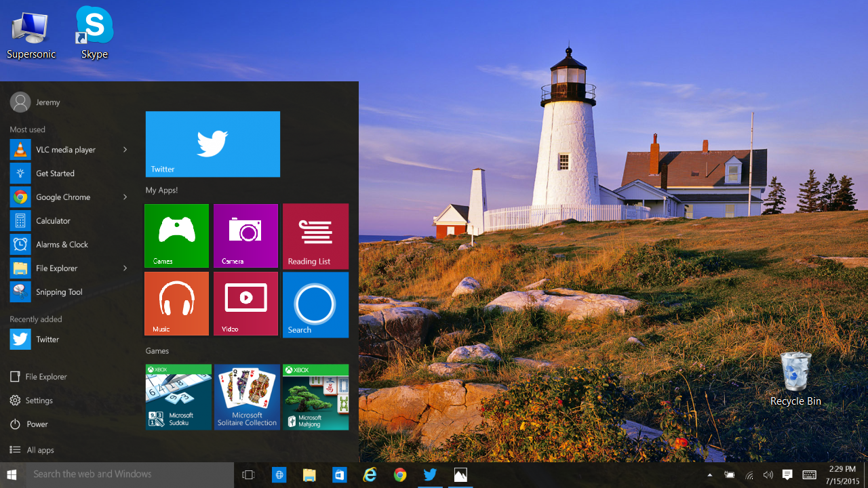Click the Search the web and Windows box
Viewport: 868px width, 488px height.
pos(122,474)
